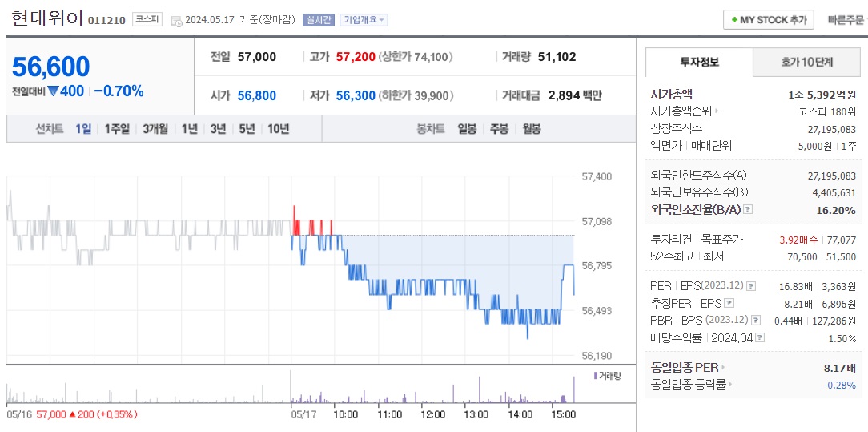868x432 pixels.
Task: Click the 52-week high 70,500
Action: click(802, 257)
